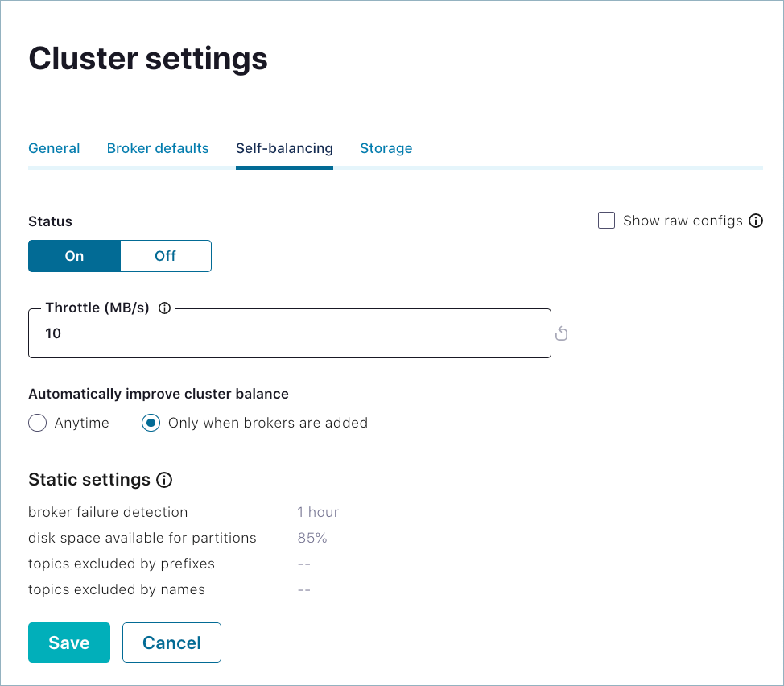This screenshot has width=784, height=686.
Task: Click the topics excluded by names label
Action: point(117,589)
